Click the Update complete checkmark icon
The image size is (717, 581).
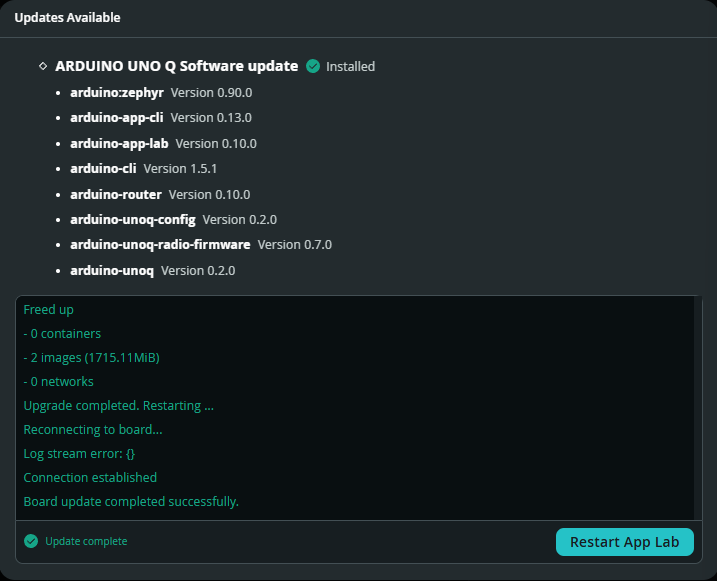31,541
